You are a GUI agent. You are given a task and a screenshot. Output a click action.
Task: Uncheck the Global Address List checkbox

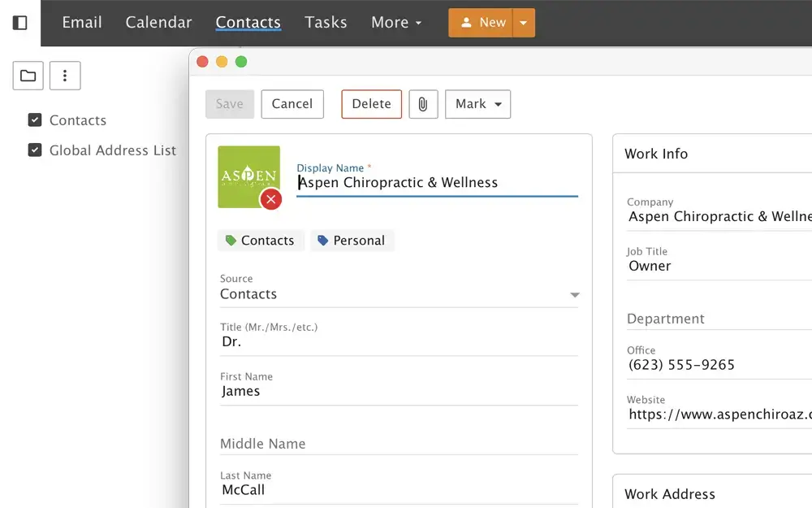(35, 150)
